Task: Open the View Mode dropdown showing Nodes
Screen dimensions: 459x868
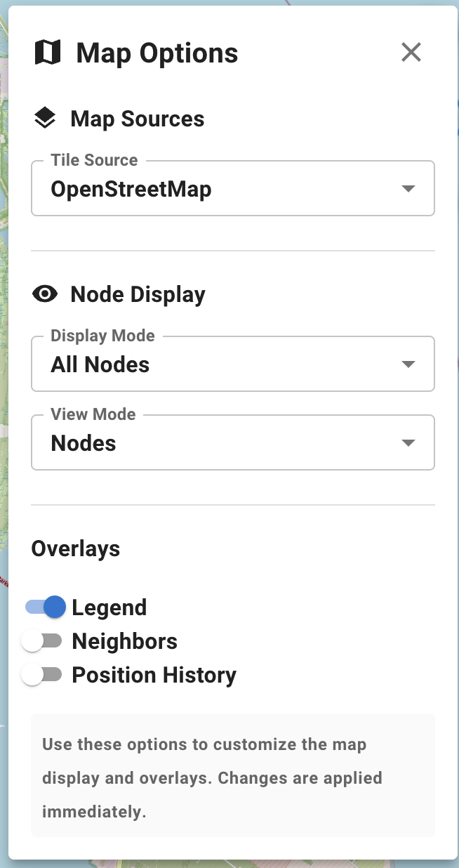Action: (x=232, y=442)
